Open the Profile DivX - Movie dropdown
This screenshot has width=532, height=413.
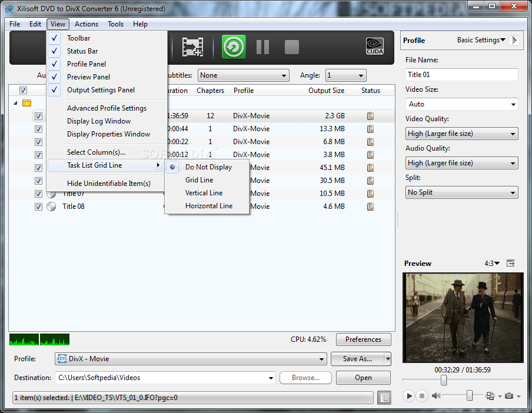pyautogui.click(x=191, y=359)
